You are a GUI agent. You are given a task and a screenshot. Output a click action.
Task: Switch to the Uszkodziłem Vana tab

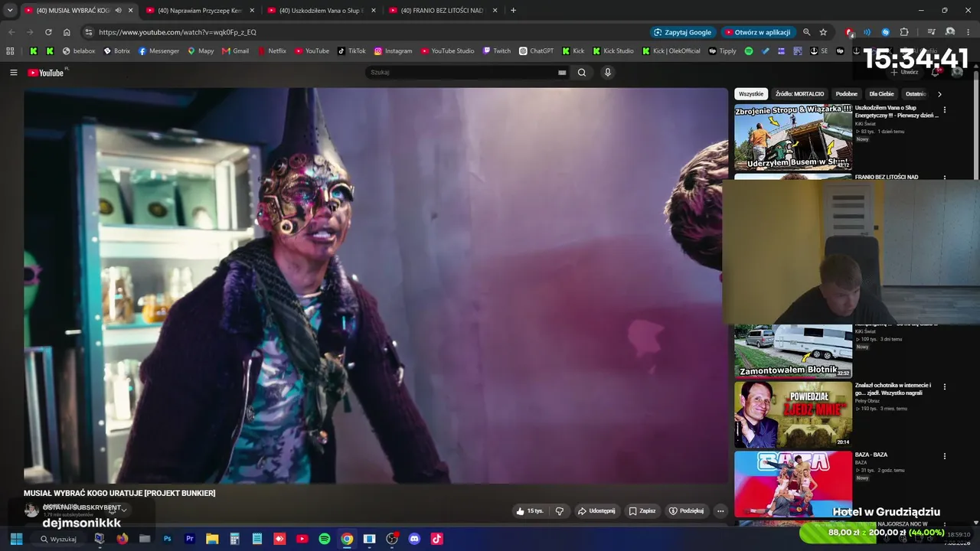[x=321, y=11]
